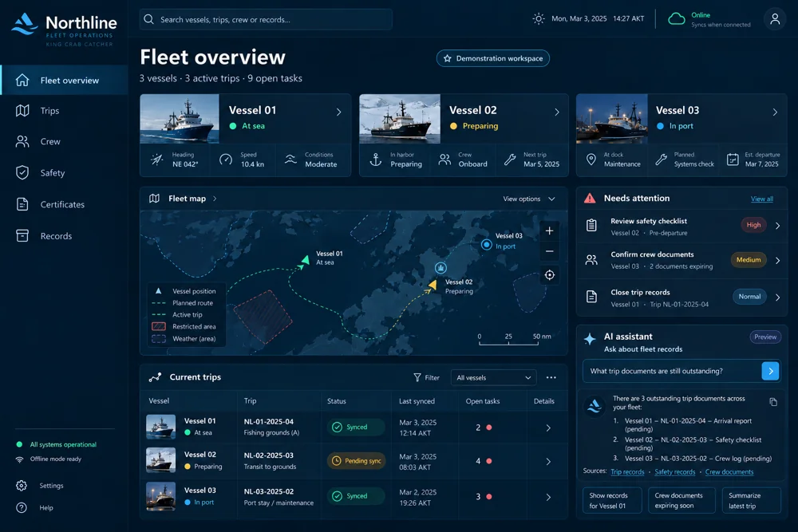
Task: Zoom out on the fleet map
Action: pyautogui.click(x=550, y=251)
